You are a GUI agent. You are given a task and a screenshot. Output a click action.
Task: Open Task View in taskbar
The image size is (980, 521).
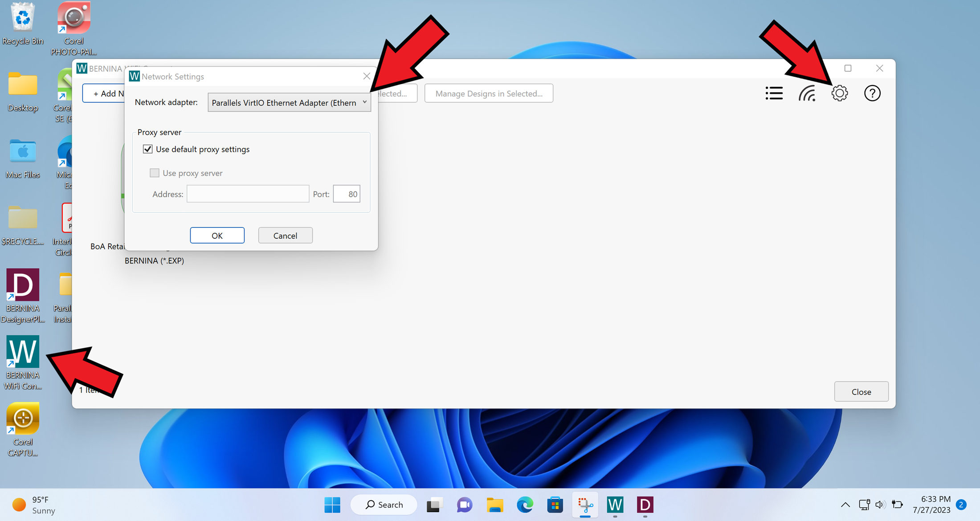coord(434,505)
